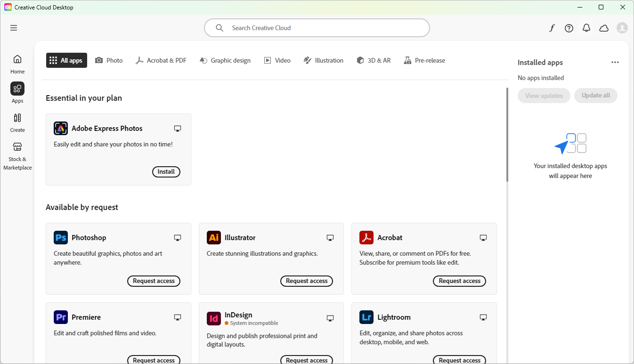This screenshot has height=364, width=634.
Task: Open the Adobe Express Photos app icon
Action: tap(60, 128)
